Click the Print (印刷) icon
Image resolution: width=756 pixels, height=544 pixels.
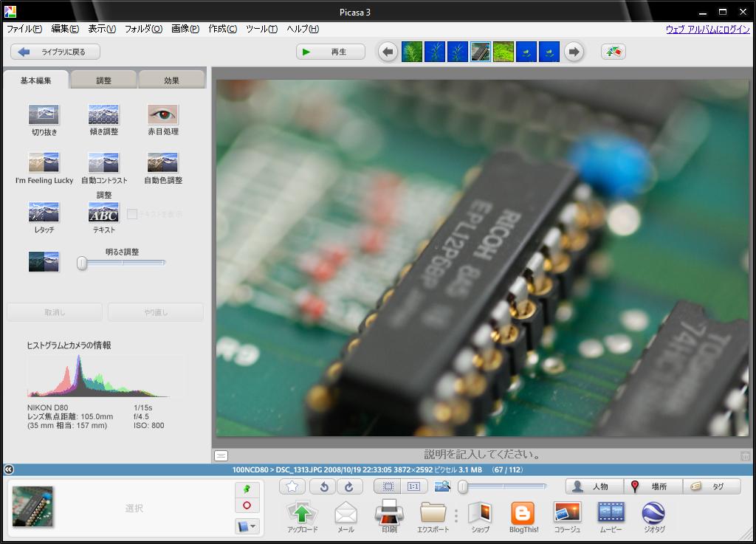coord(389,512)
